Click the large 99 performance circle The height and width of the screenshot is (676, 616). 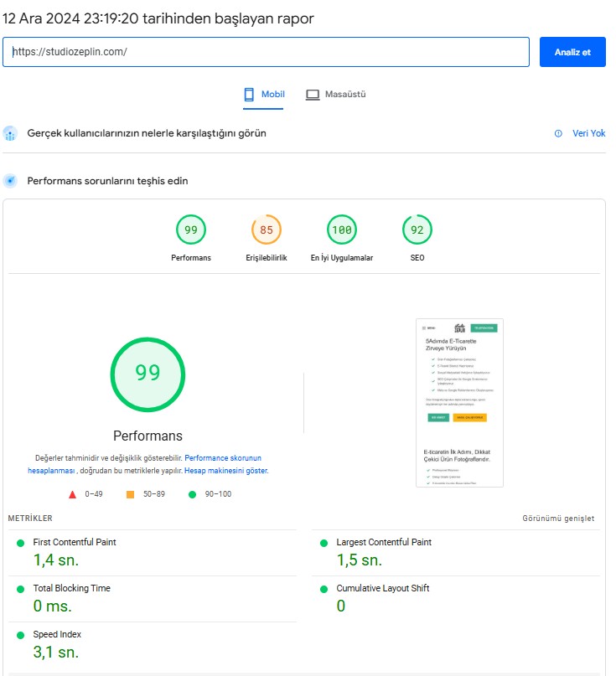[148, 374]
